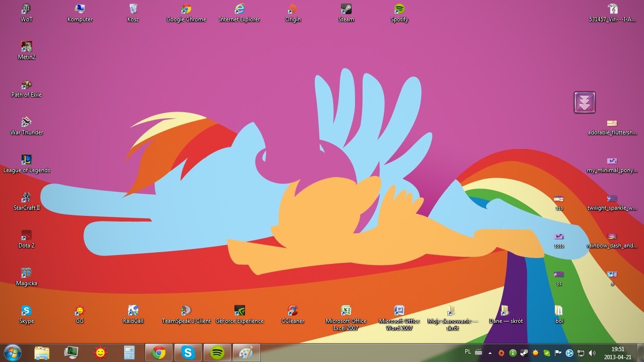The height and width of the screenshot is (362, 644).
Task: Open the Action Center flag icon
Action: [x=558, y=353]
